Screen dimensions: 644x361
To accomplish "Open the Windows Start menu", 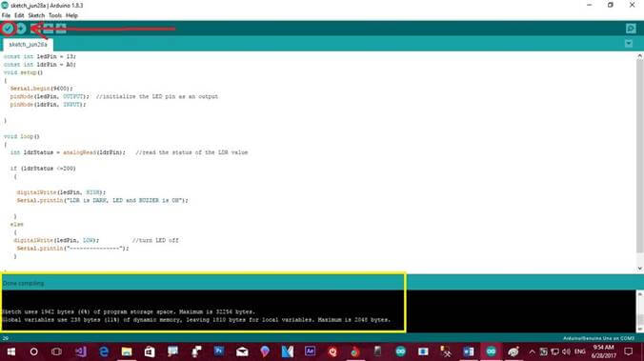I will [x=11, y=351].
